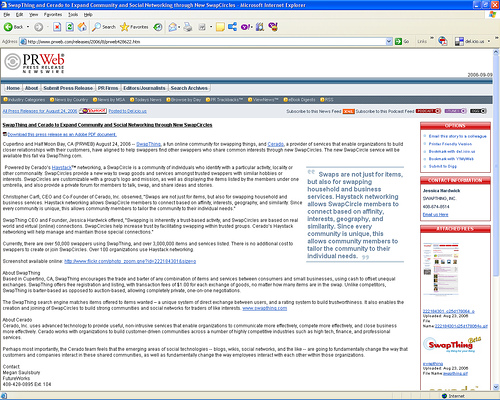Open the Search Archives tab
This screenshot has height=400, width=500.
[189, 88]
